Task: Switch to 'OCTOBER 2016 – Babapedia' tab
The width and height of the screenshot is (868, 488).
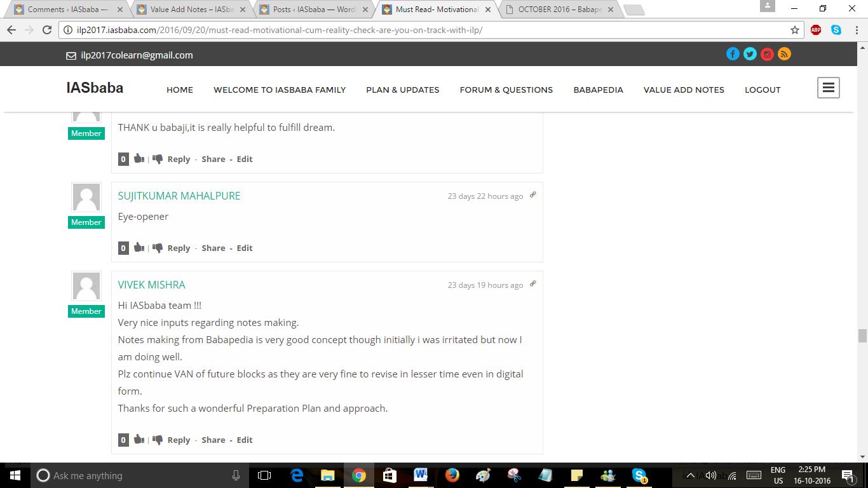Action: (559, 10)
